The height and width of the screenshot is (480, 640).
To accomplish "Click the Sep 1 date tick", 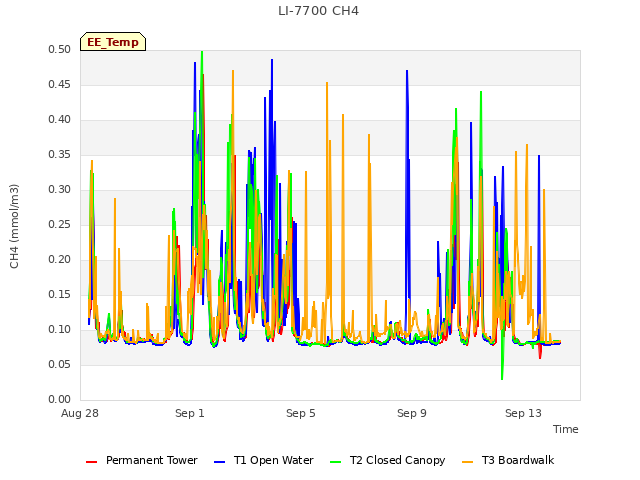I will point(189,413).
